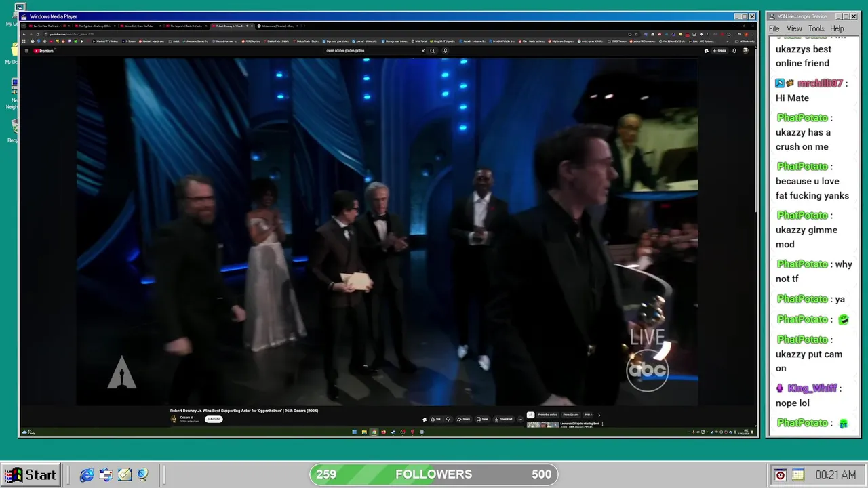Open YouTube notifications bell

pos(734,51)
